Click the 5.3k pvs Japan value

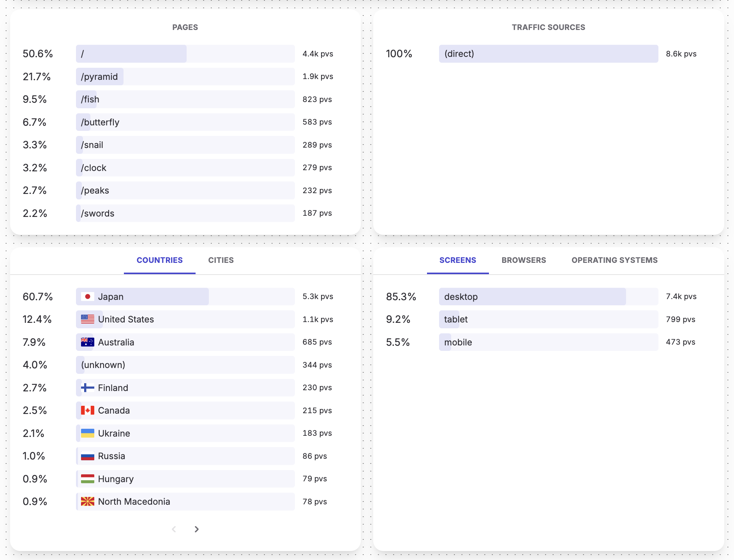pos(318,296)
